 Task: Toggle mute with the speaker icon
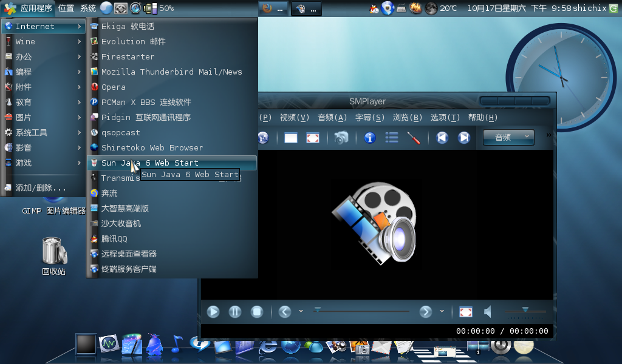click(x=488, y=312)
